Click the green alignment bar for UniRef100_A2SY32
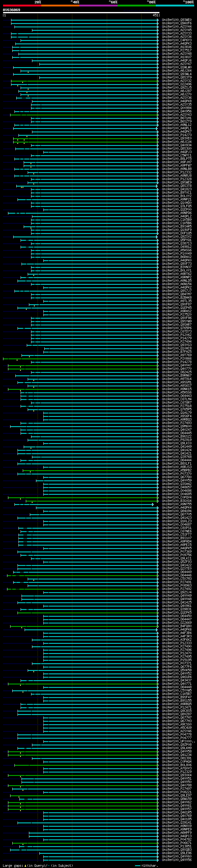 (85, 81)
